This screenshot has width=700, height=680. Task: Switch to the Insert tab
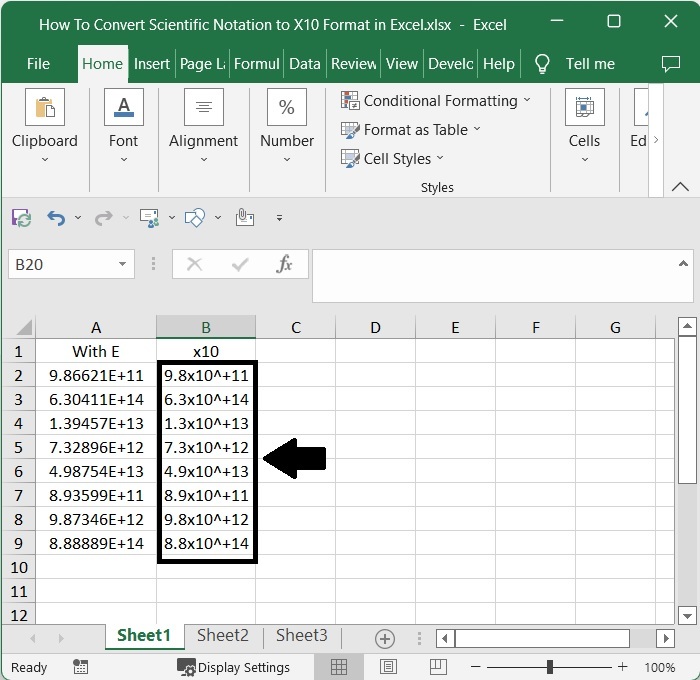(152, 64)
